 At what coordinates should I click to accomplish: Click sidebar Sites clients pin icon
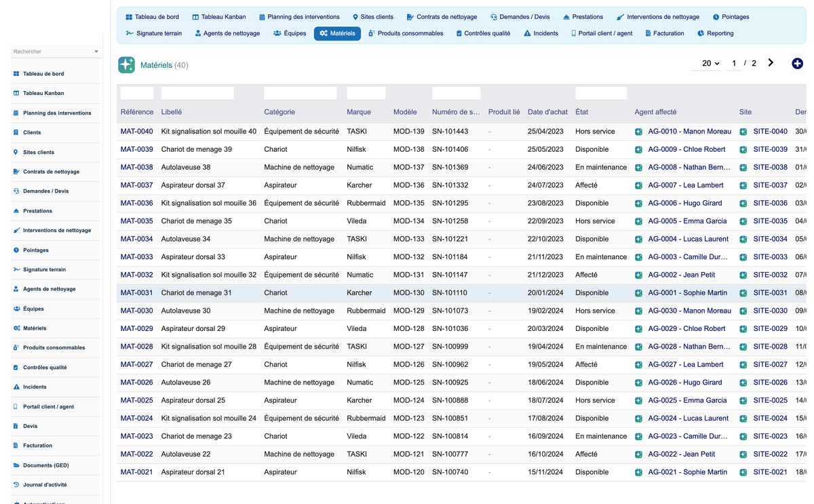click(16, 152)
